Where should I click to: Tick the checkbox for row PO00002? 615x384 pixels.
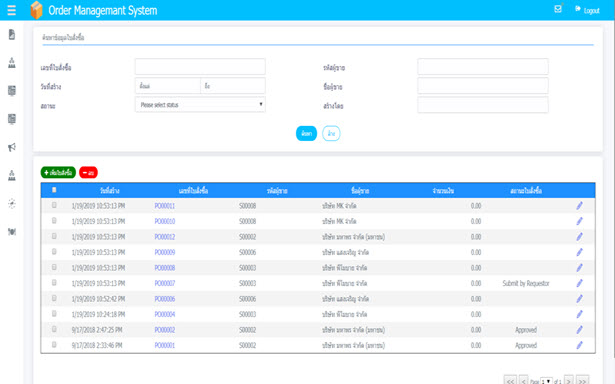coord(54,329)
